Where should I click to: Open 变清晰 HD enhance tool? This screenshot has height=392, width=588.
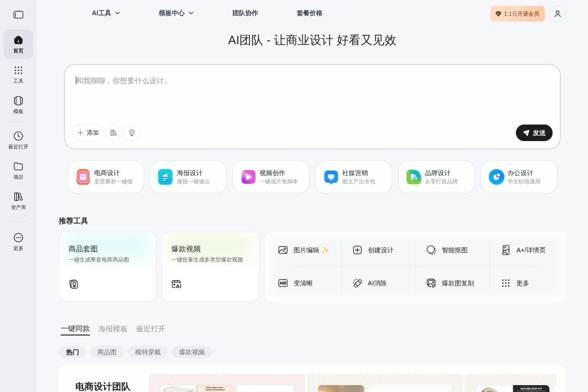[295, 283]
